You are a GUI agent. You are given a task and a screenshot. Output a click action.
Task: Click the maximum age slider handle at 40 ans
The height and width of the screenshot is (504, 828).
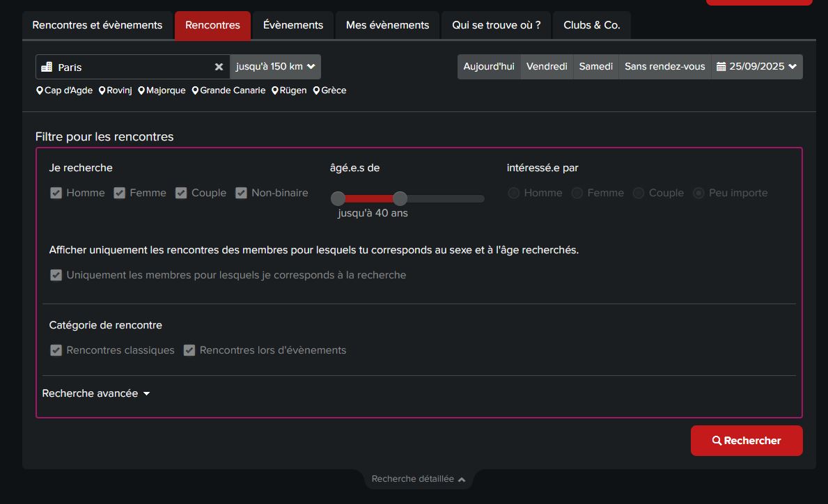[400, 199]
